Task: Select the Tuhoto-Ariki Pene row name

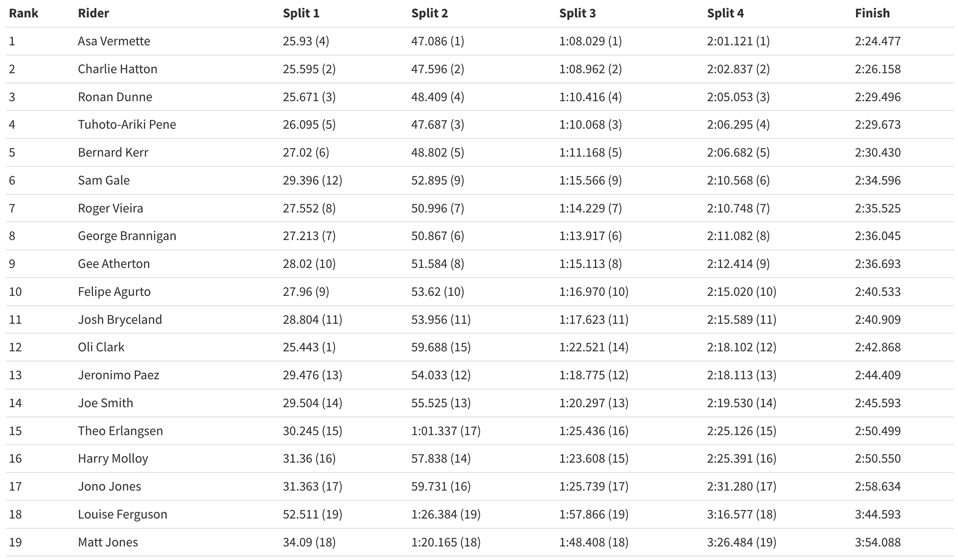Action: click(127, 124)
